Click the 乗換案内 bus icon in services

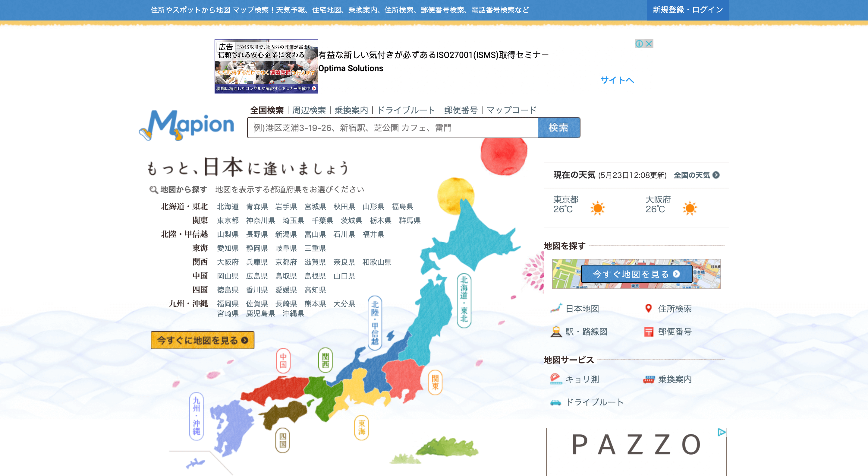tap(649, 379)
